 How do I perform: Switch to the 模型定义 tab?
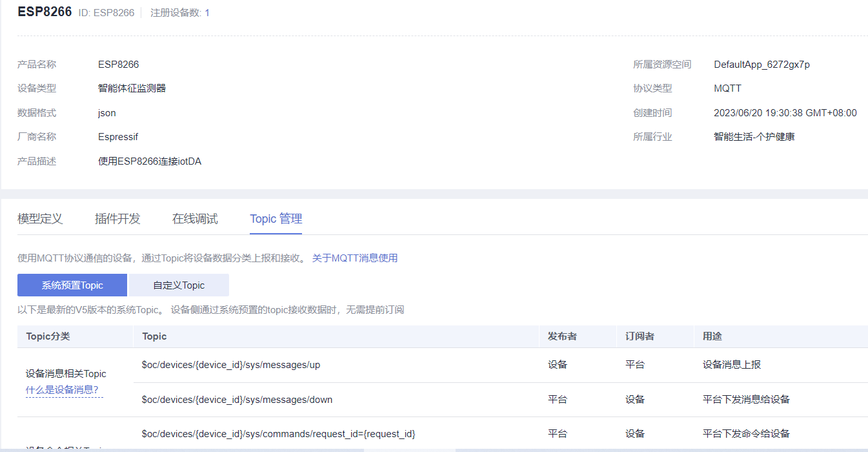click(40, 218)
